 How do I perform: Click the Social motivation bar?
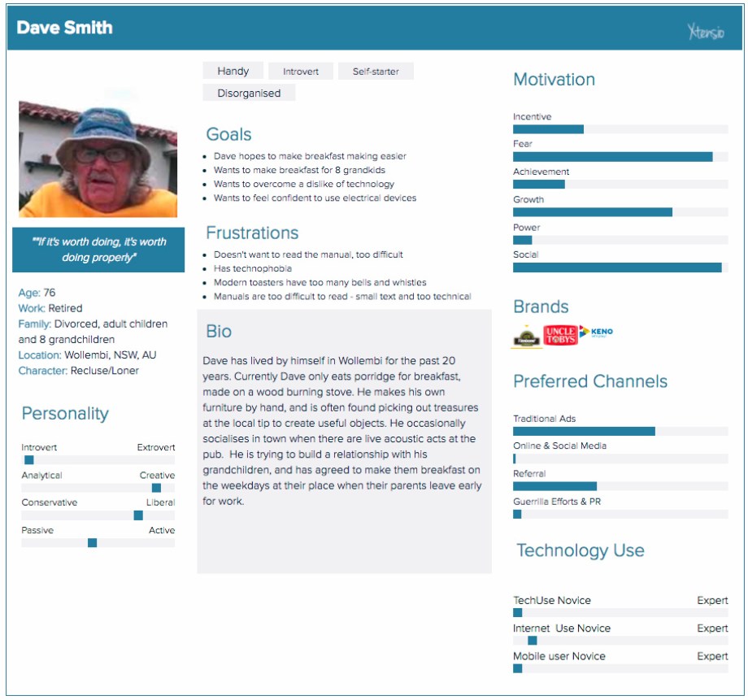point(617,267)
